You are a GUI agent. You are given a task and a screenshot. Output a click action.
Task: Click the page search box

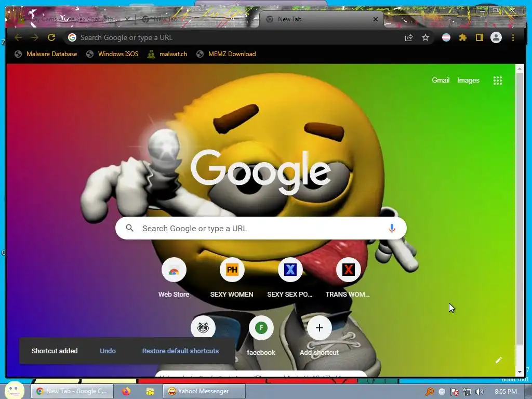coord(261,229)
